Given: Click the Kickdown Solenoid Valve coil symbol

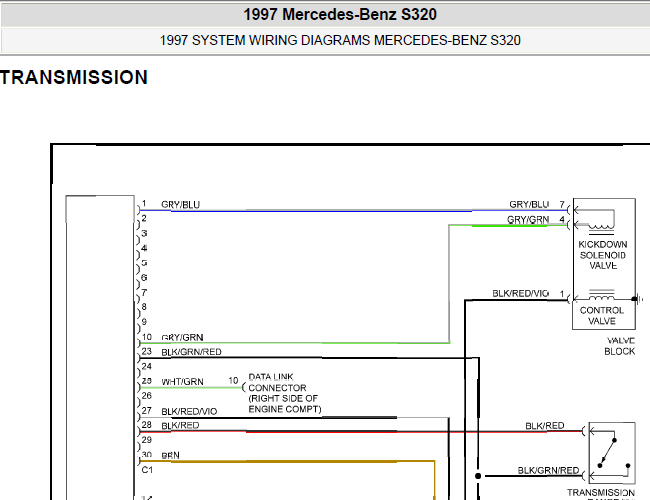Looking at the screenshot, I should click(601, 229).
